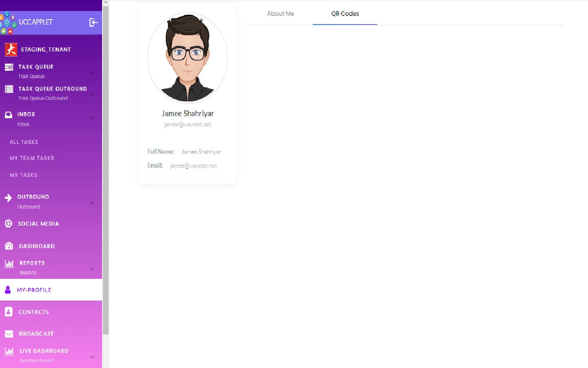Click the profile avatar picture
Screen dimensions: 588x368
pos(187,58)
